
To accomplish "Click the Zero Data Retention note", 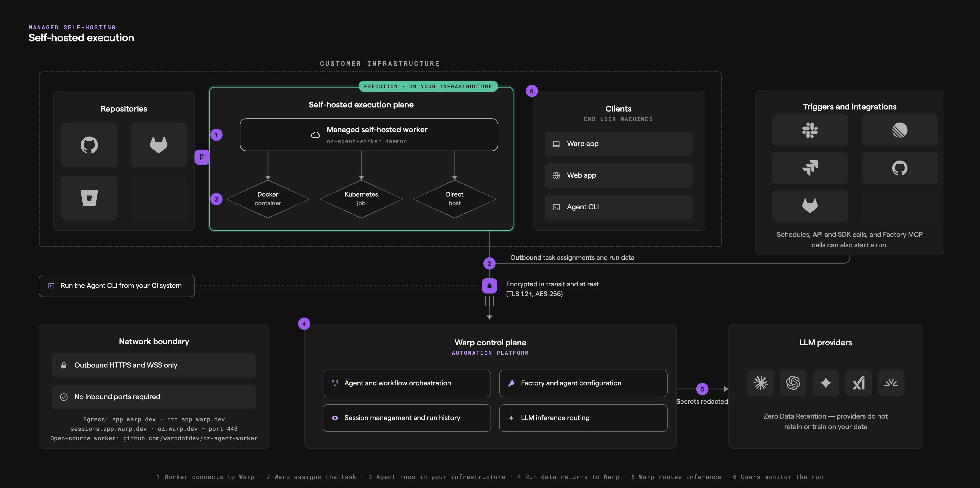I will 826,421.
